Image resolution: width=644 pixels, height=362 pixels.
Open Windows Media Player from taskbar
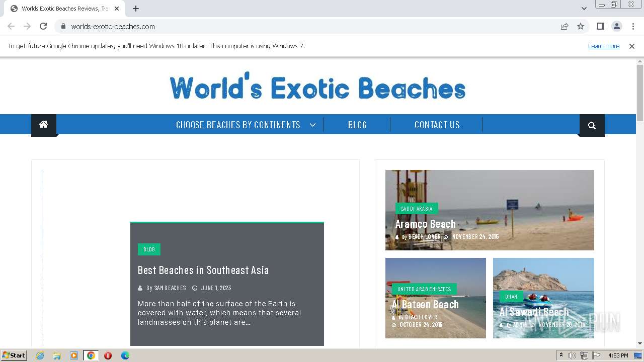(74, 355)
